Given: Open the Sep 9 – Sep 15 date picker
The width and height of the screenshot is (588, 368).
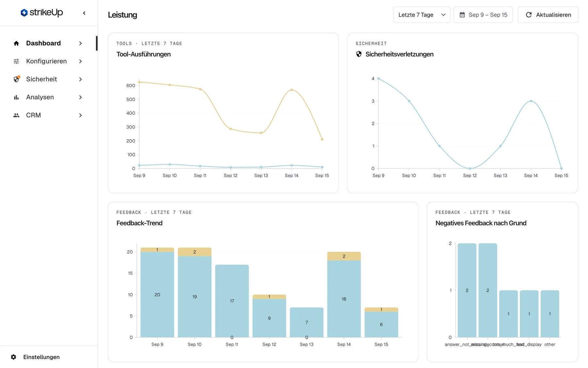Looking at the screenshot, I should click(x=483, y=15).
